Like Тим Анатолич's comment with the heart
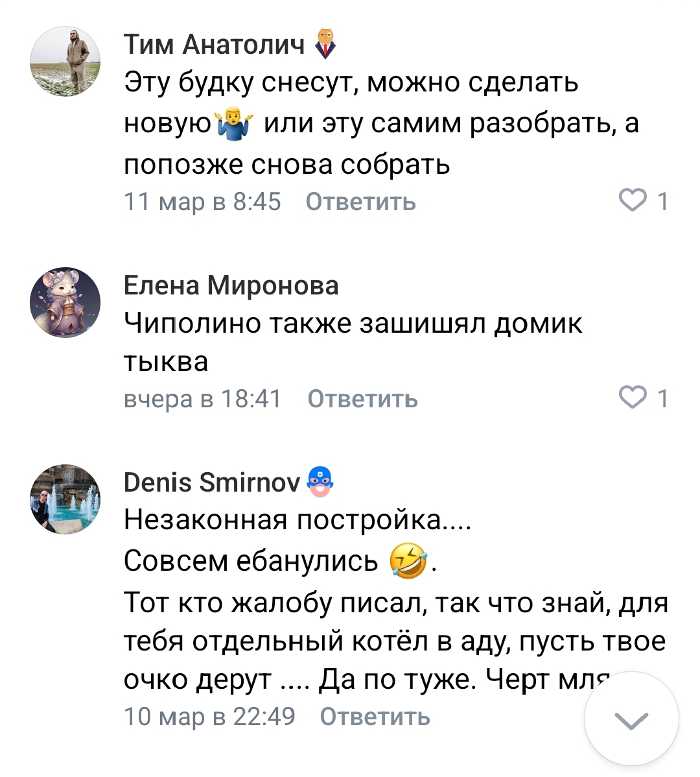 (x=633, y=201)
